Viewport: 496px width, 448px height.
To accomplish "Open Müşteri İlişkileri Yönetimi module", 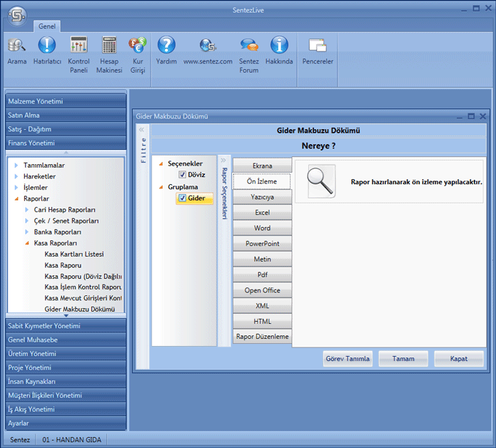I will [66, 395].
